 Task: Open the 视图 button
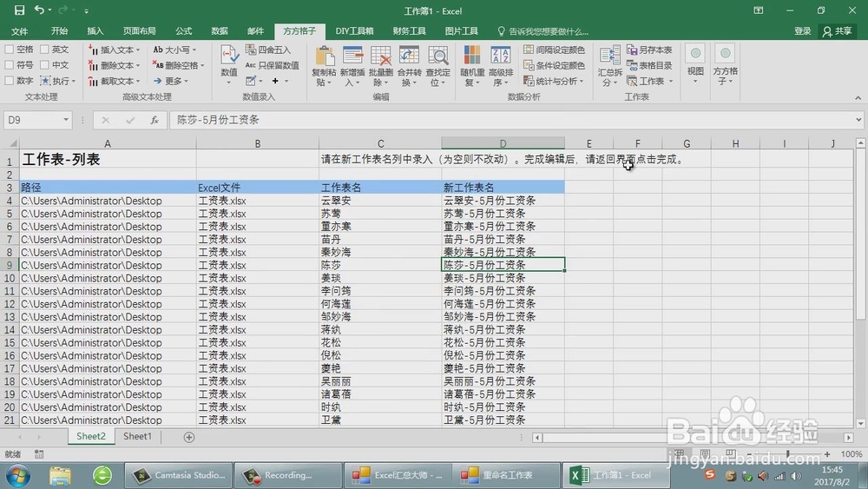[695, 63]
